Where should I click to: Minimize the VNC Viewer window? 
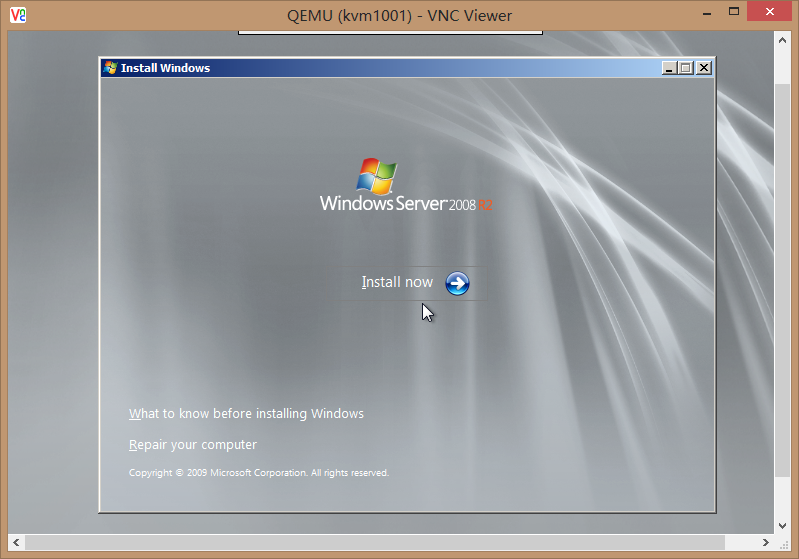[x=707, y=13]
